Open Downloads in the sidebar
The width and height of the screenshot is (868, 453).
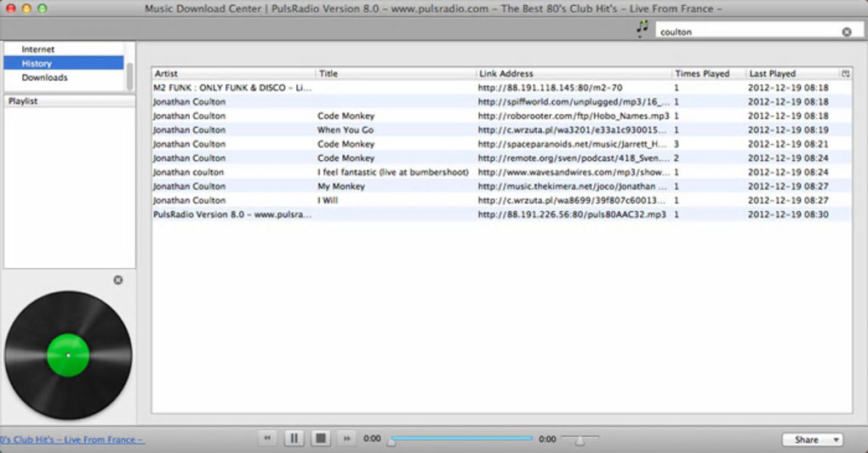click(x=44, y=77)
